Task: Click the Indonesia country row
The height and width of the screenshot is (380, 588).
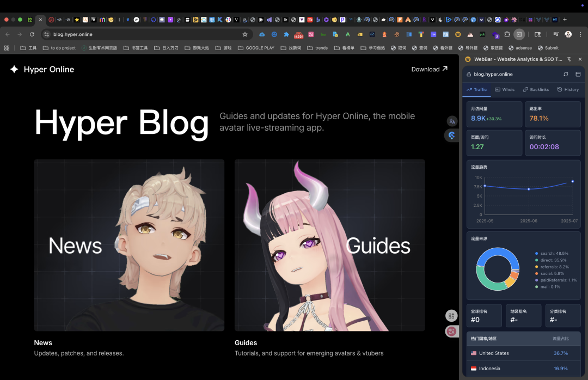Action: tap(524, 369)
